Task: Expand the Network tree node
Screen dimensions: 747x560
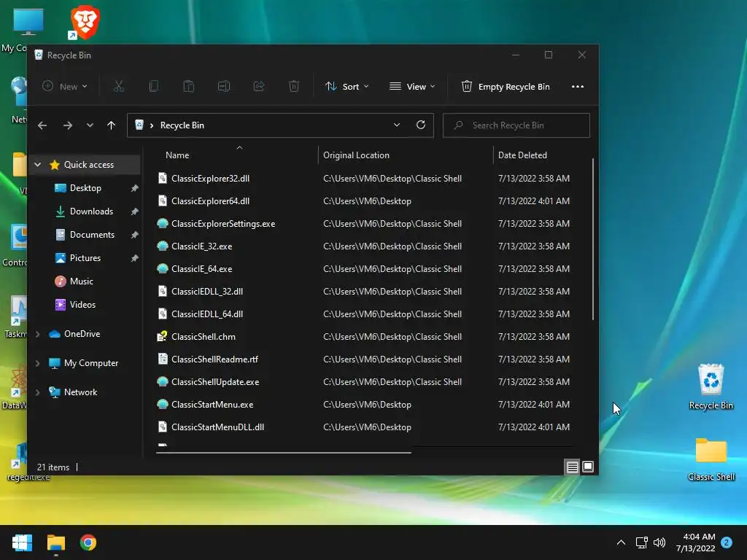Action: point(38,392)
